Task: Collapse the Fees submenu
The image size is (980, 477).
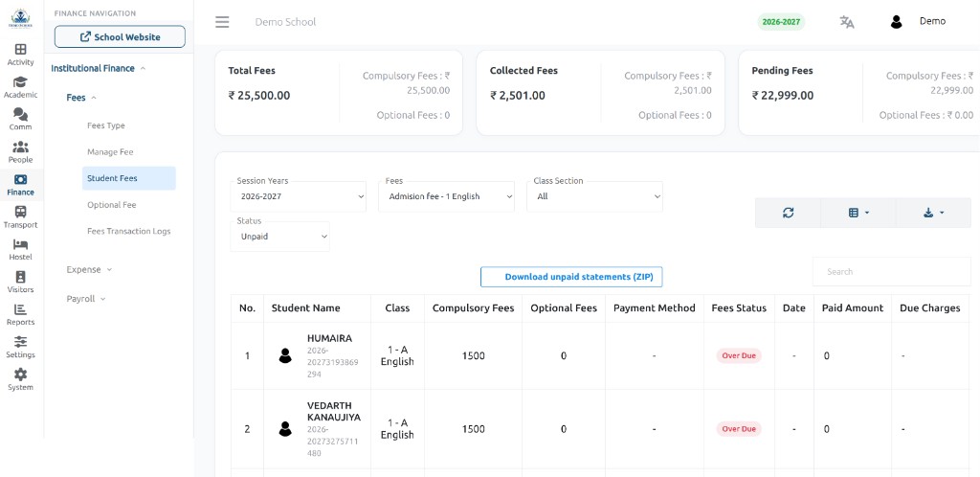Action: click(x=81, y=98)
